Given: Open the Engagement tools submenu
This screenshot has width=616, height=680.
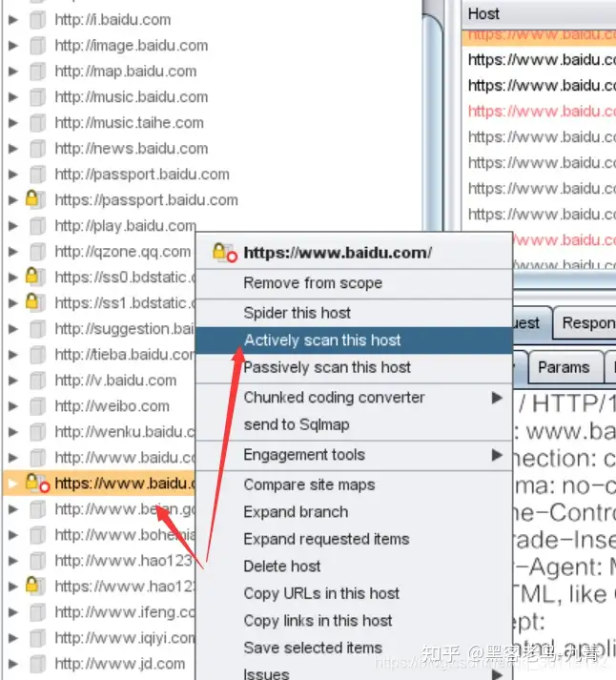Looking at the screenshot, I should 354,455.
